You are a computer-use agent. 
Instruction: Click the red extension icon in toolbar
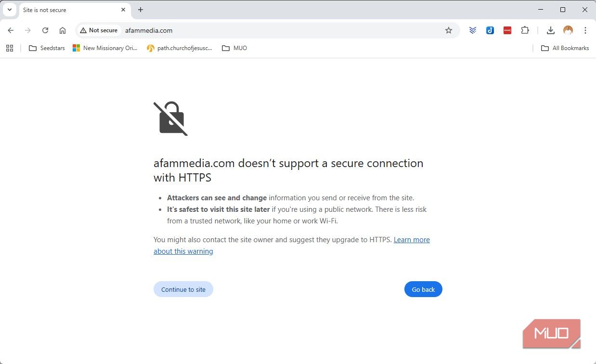(x=507, y=30)
